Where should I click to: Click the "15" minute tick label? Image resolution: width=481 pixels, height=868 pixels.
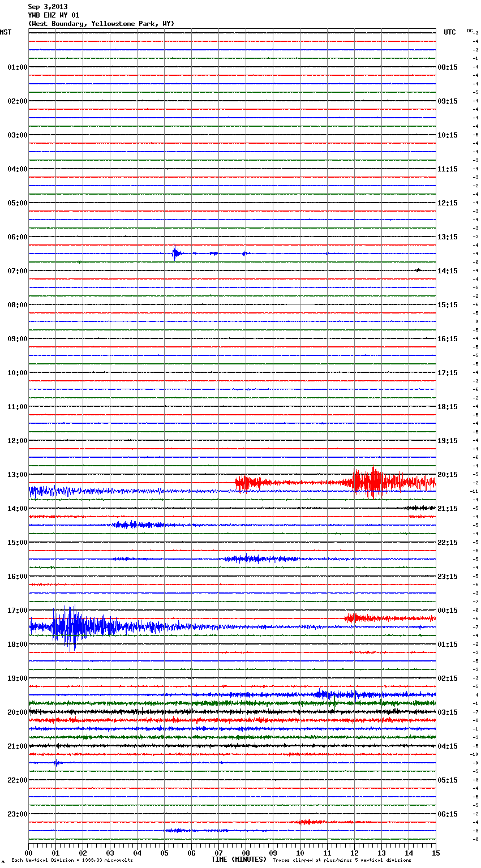point(436,853)
